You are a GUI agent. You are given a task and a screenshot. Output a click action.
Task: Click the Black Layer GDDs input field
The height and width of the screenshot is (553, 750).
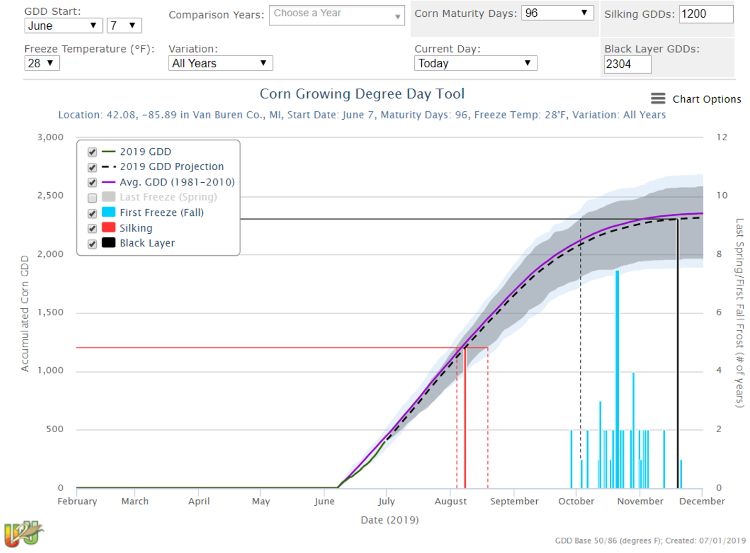[x=627, y=64]
